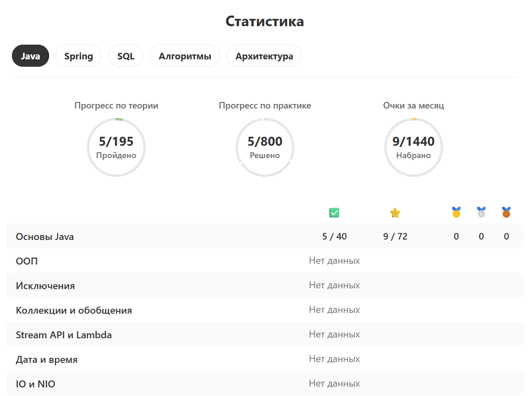Select the Исключения row title

click(x=45, y=286)
